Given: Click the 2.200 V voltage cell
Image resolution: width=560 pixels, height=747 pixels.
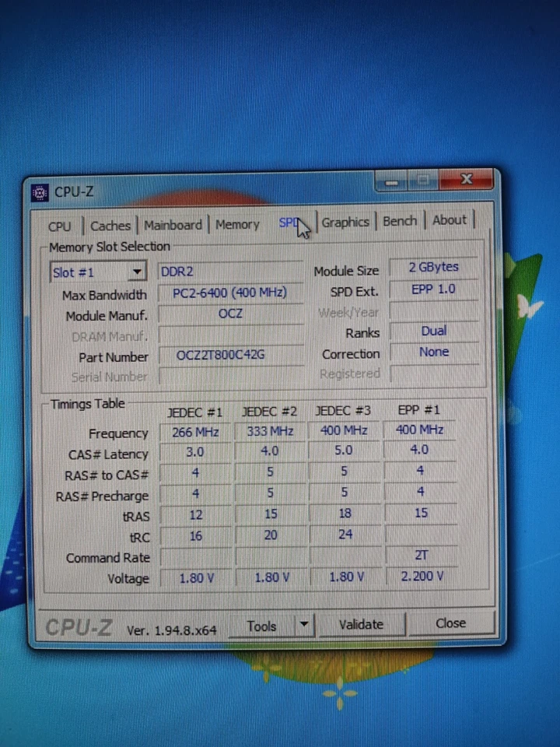Looking at the screenshot, I should click(x=422, y=577).
